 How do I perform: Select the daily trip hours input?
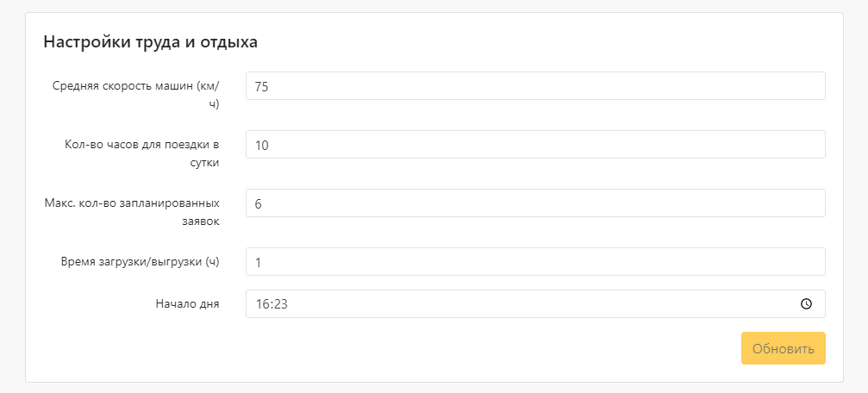point(535,145)
